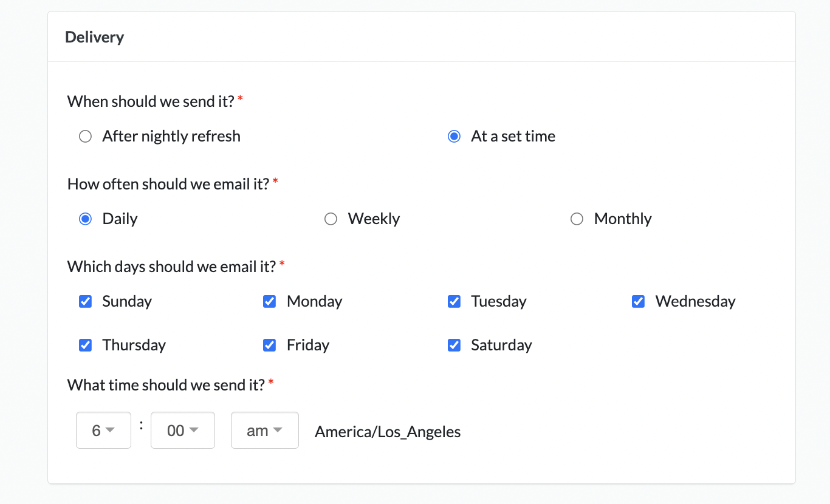
Task: Toggle the Monday checkbox
Action: pyautogui.click(x=270, y=302)
